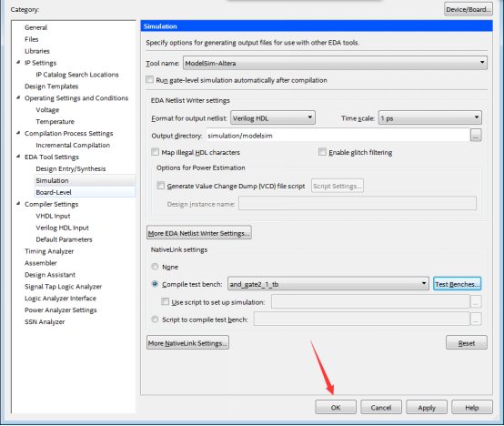The height and width of the screenshot is (426, 504).
Task: Open More EDA Netlist Writer Settings
Action: [199, 233]
